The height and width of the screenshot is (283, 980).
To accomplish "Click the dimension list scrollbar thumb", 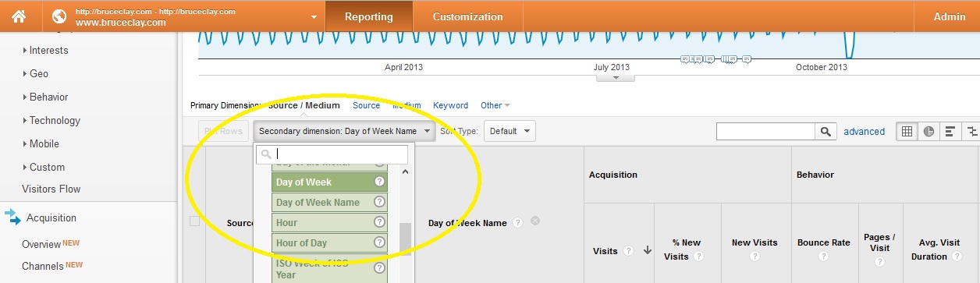I will pyautogui.click(x=405, y=240).
